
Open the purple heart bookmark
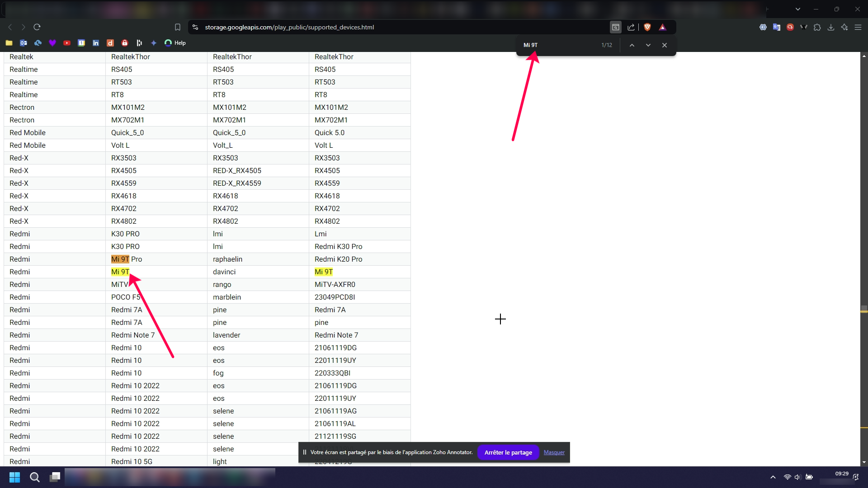click(x=52, y=43)
